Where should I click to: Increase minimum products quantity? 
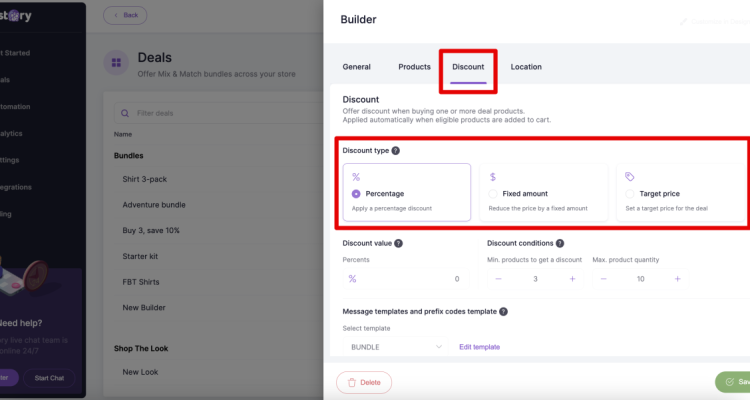click(x=572, y=279)
